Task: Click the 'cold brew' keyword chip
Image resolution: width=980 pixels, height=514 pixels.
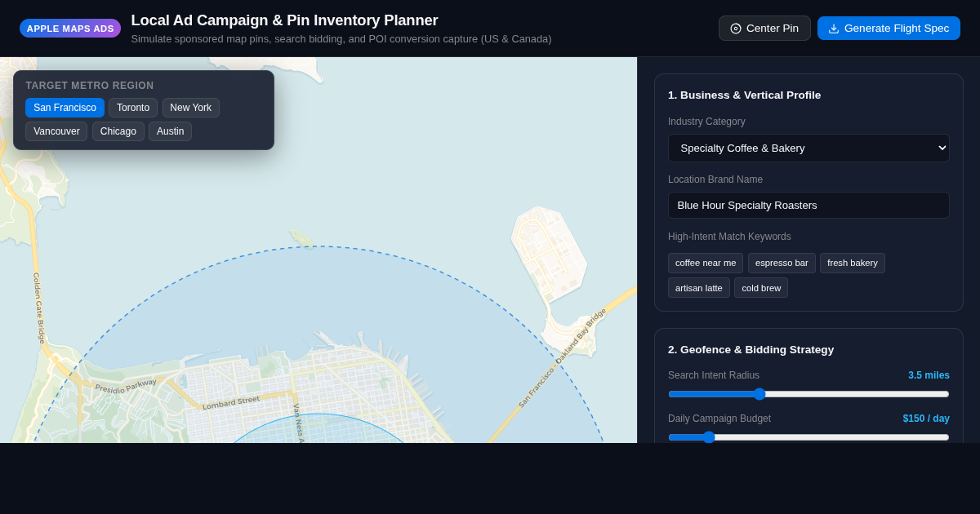Action: (761, 288)
